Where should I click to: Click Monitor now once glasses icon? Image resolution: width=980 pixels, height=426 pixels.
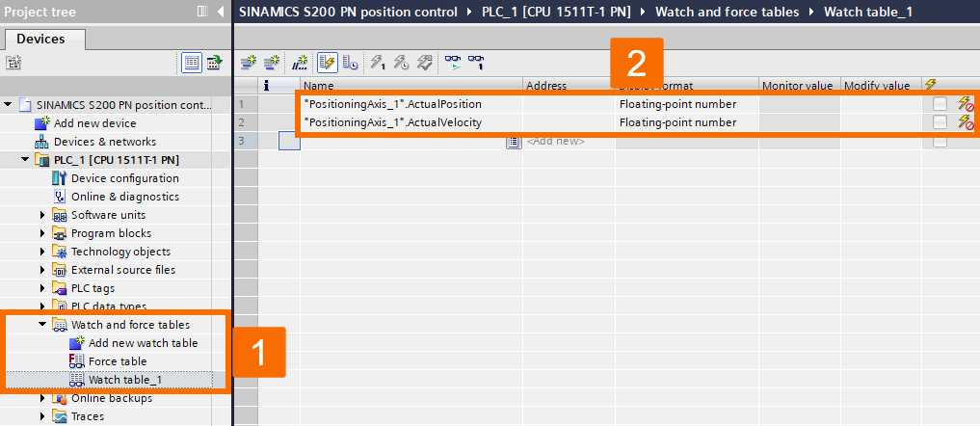click(x=476, y=62)
